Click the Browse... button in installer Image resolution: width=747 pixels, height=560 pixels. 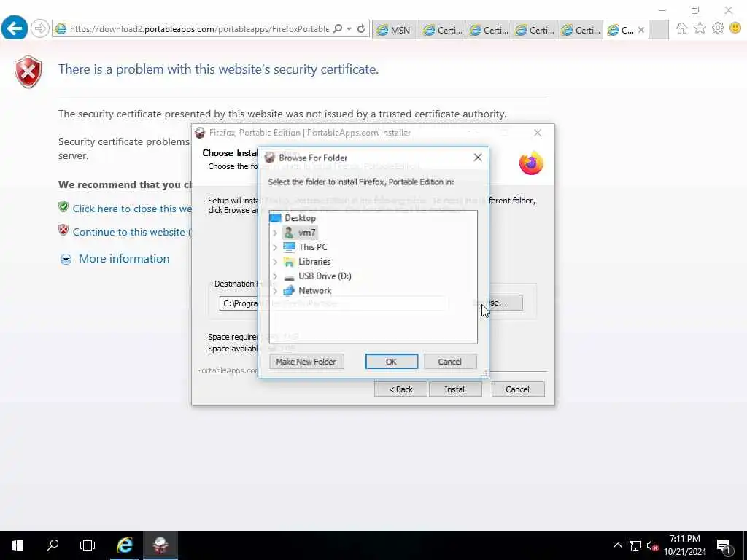pos(506,303)
